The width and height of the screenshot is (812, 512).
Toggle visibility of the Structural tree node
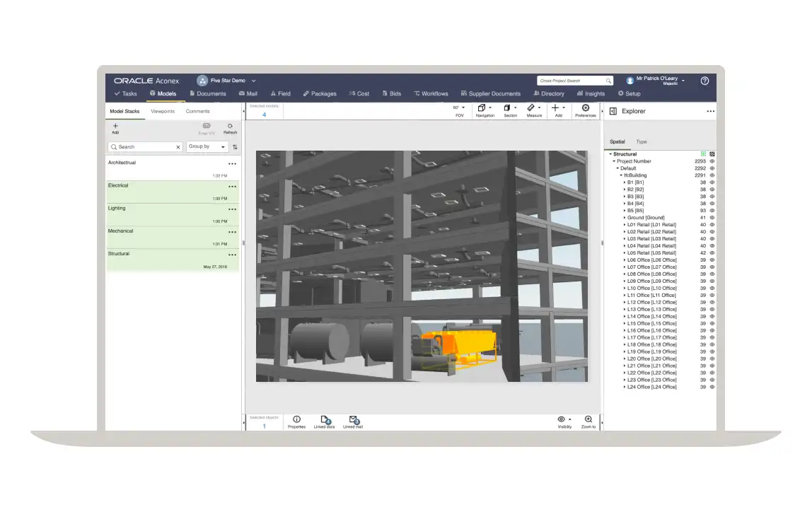click(x=712, y=153)
